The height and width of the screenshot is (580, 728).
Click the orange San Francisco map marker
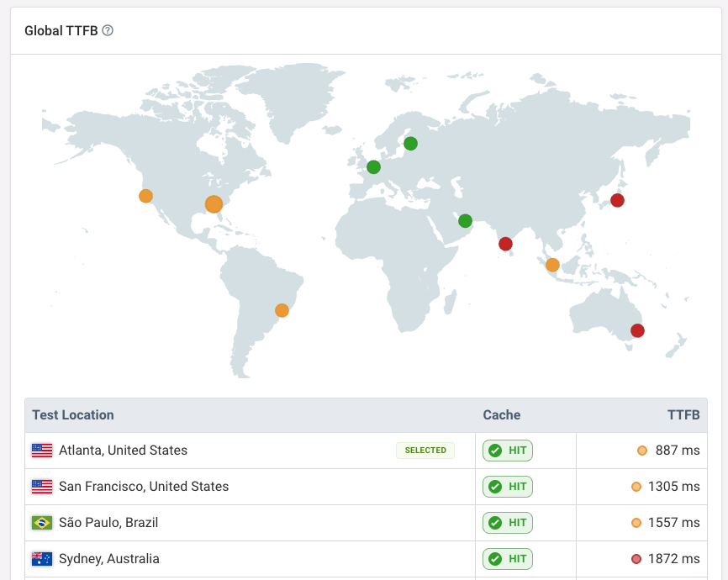(x=145, y=196)
